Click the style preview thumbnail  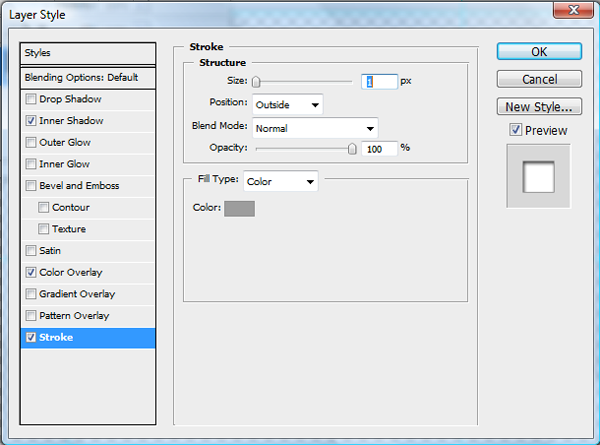[538, 176]
